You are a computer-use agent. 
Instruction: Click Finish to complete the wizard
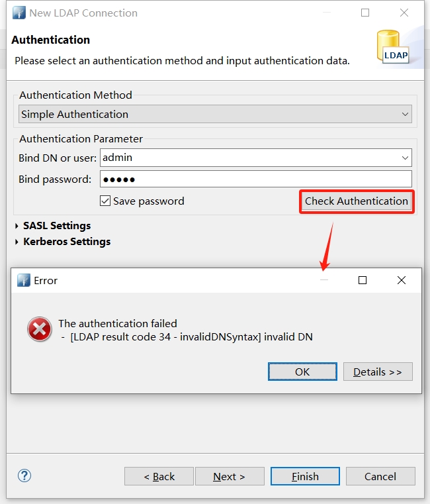[305, 476]
